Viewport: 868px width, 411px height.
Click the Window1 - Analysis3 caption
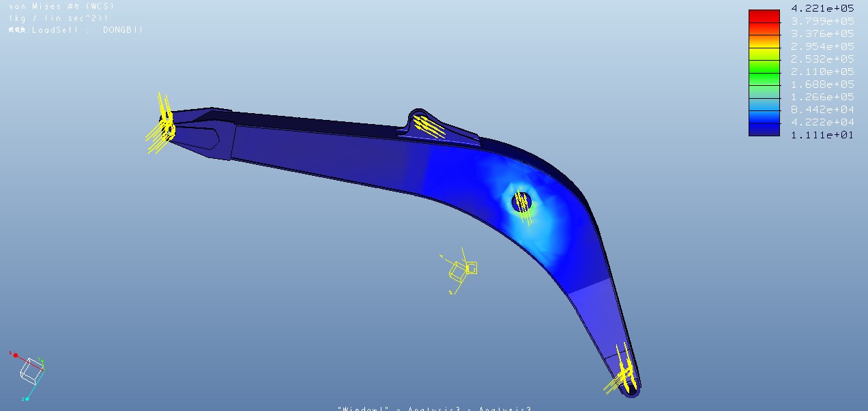point(434,408)
